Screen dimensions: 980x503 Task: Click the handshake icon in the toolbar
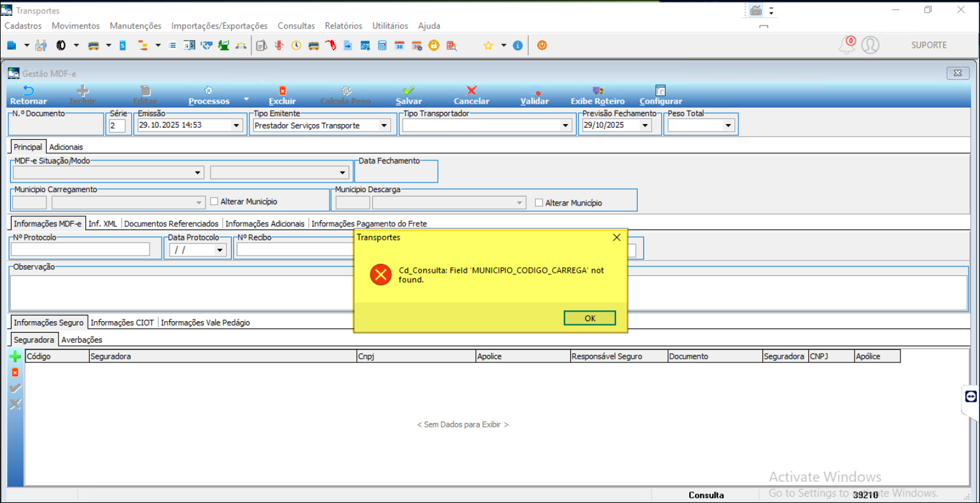point(206,46)
